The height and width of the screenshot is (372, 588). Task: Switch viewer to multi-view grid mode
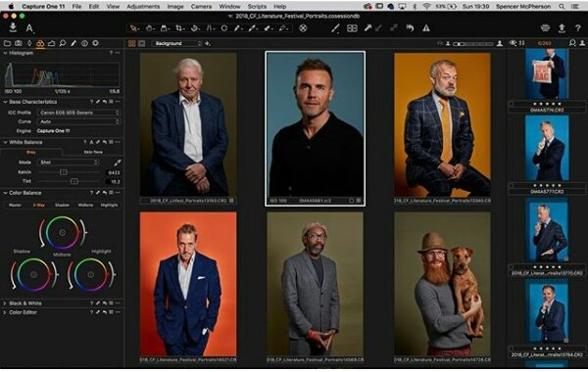tap(132, 43)
